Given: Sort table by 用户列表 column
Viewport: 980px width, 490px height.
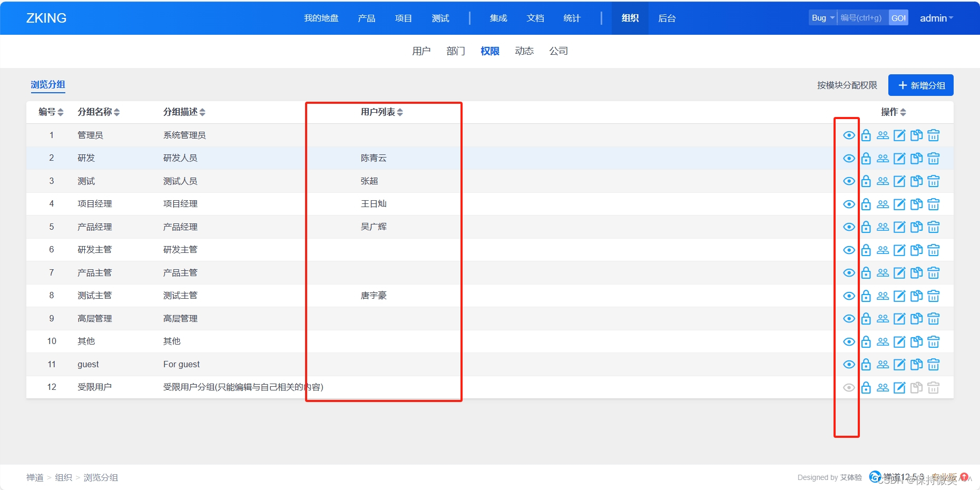Looking at the screenshot, I should tap(382, 112).
